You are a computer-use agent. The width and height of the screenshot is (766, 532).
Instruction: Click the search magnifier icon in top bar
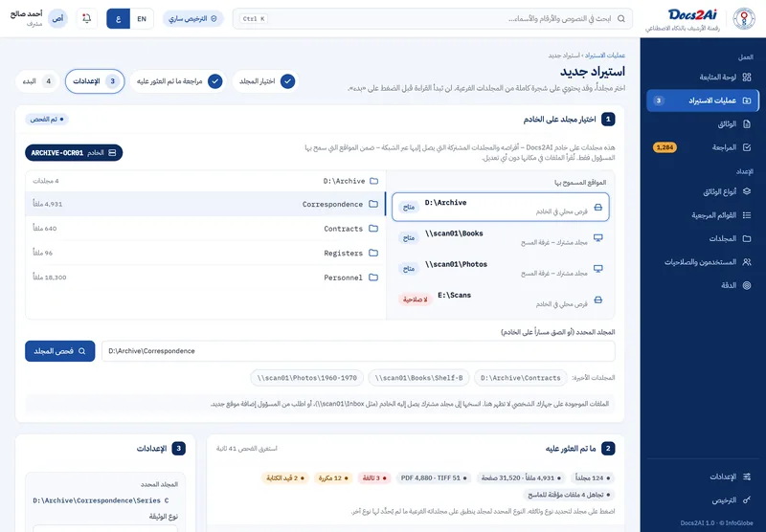click(620, 18)
